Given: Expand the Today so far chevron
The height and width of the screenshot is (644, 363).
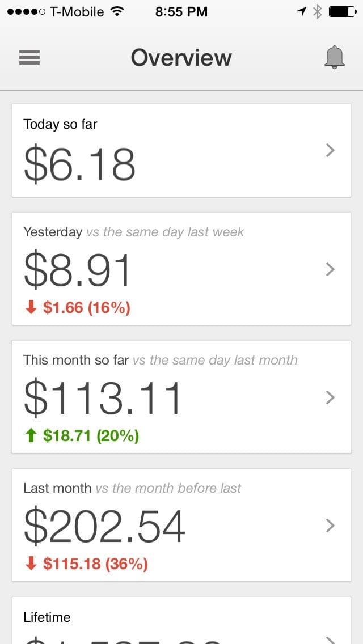Looking at the screenshot, I should click(331, 150).
